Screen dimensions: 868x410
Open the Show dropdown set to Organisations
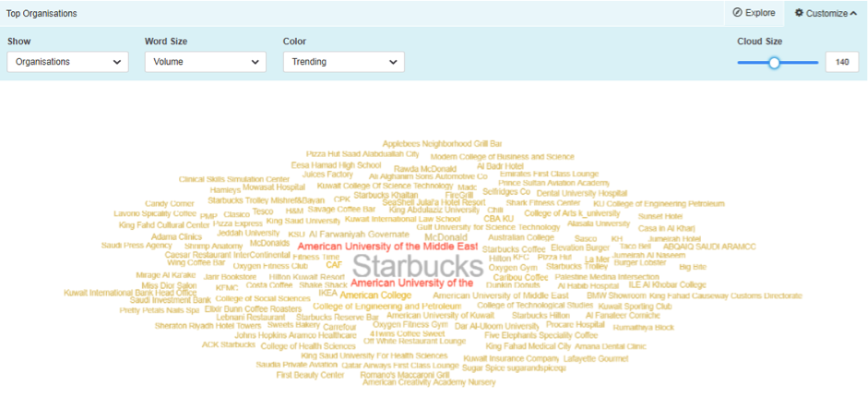tap(67, 62)
